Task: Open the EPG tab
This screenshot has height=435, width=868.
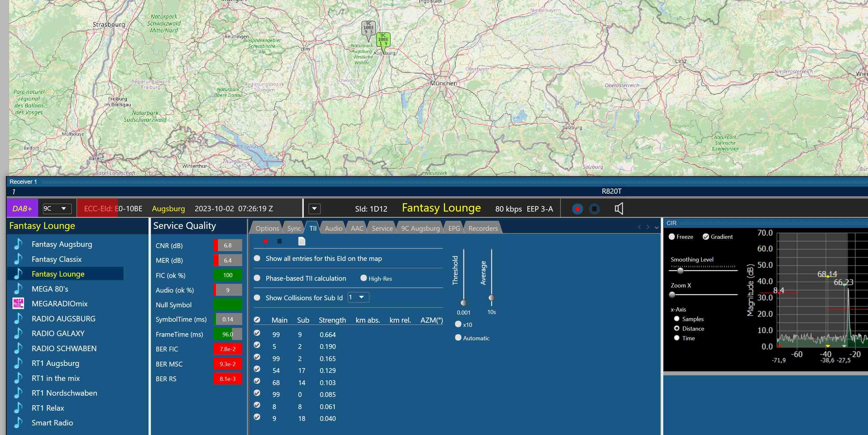Action: (454, 228)
